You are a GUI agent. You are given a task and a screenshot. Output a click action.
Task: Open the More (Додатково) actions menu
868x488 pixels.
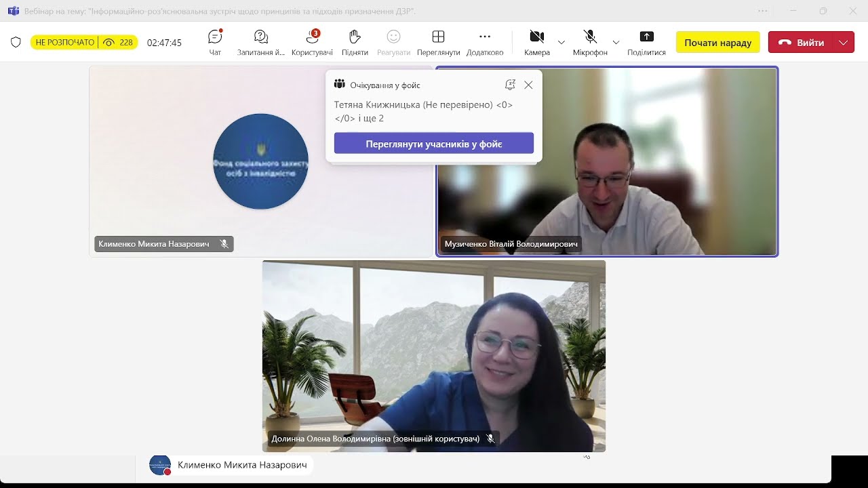point(484,42)
